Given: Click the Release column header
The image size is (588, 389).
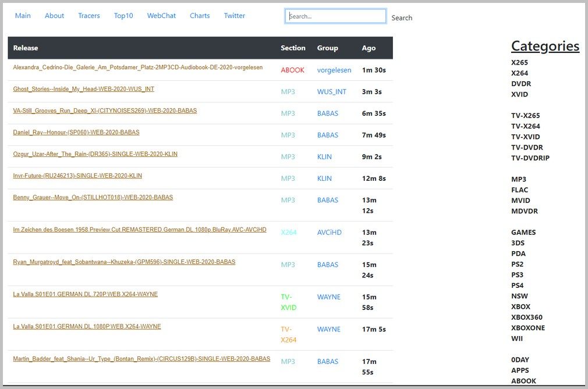Looking at the screenshot, I should (26, 48).
